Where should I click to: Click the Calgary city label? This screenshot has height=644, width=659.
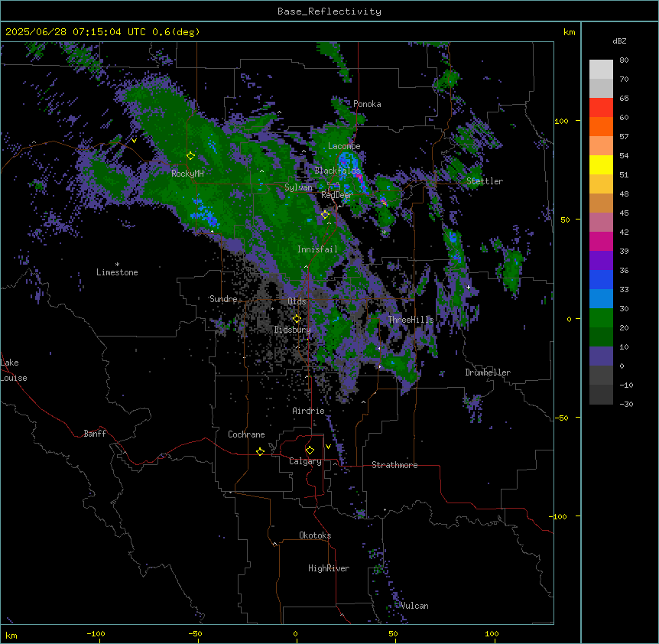point(306,461)
